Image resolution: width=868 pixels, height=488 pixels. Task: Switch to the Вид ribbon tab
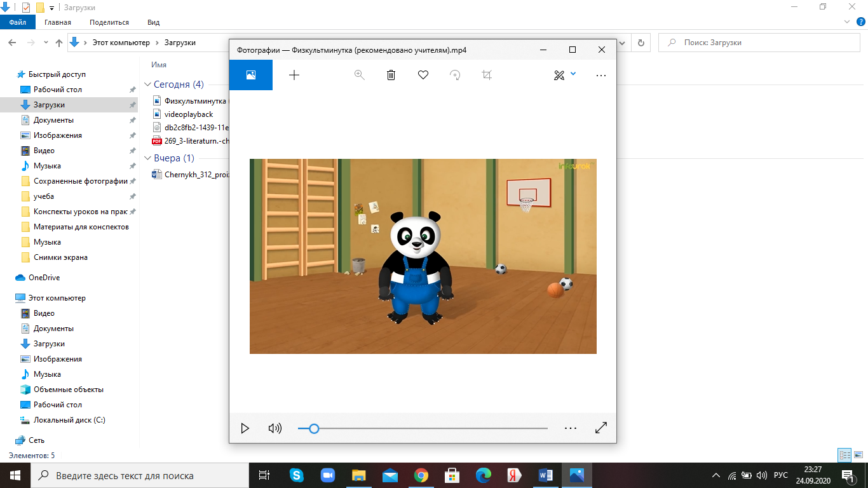point(154,22)
